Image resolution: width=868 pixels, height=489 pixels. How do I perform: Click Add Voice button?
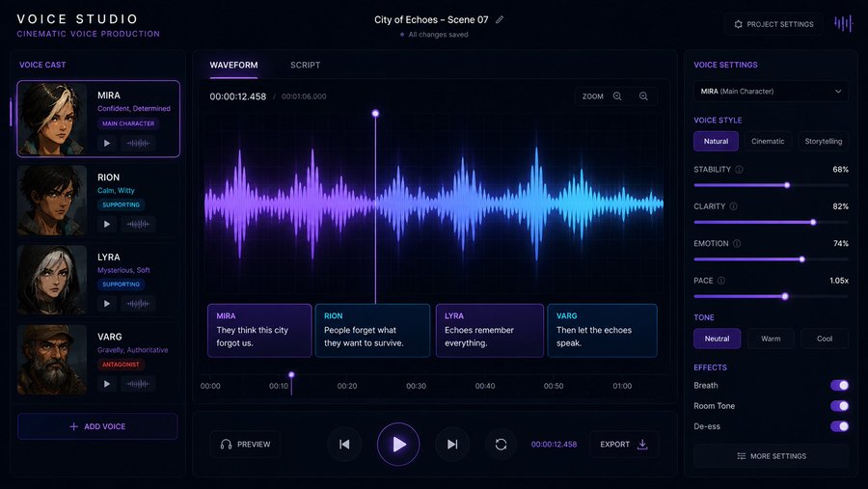pyautogui.click(x=97, y=426)
